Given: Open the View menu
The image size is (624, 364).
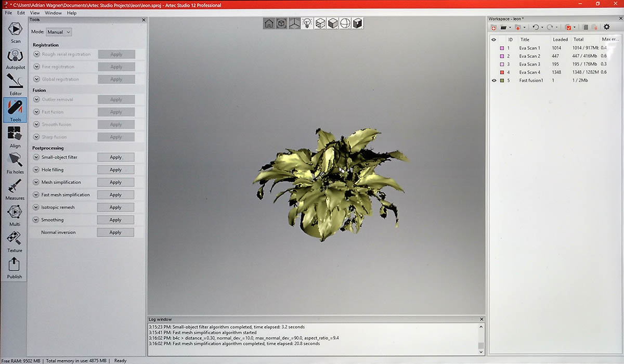Looking at the screenshot, I should pyautogui.click(x=35, y=13).
